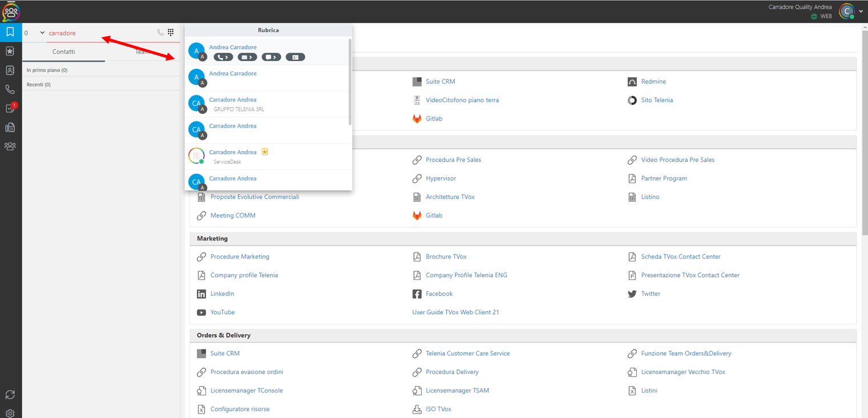Click the user avatar C at top right
Viewport: 868px width, 418px height.
click(x=847, y=11)
